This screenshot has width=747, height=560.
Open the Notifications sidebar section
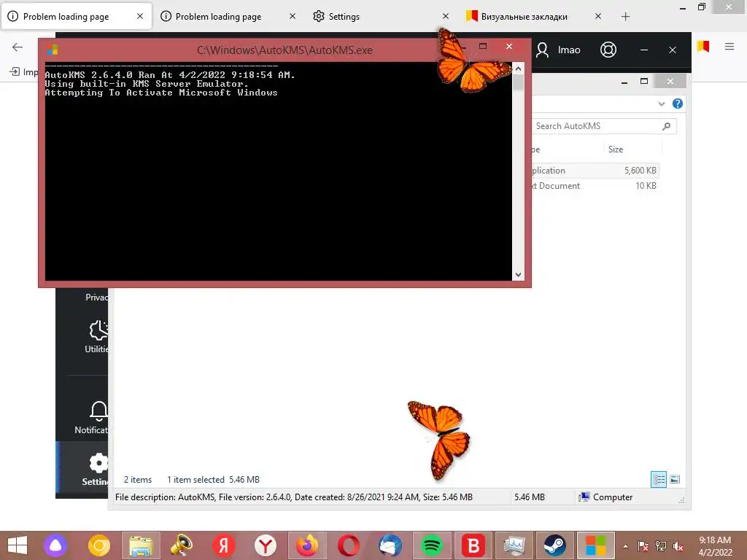(93, 418)
